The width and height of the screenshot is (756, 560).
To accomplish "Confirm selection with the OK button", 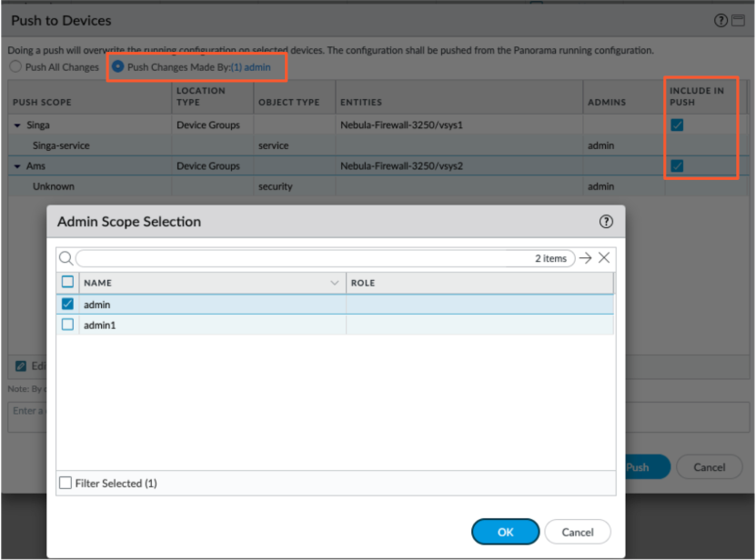I will [x=505, y=532].
